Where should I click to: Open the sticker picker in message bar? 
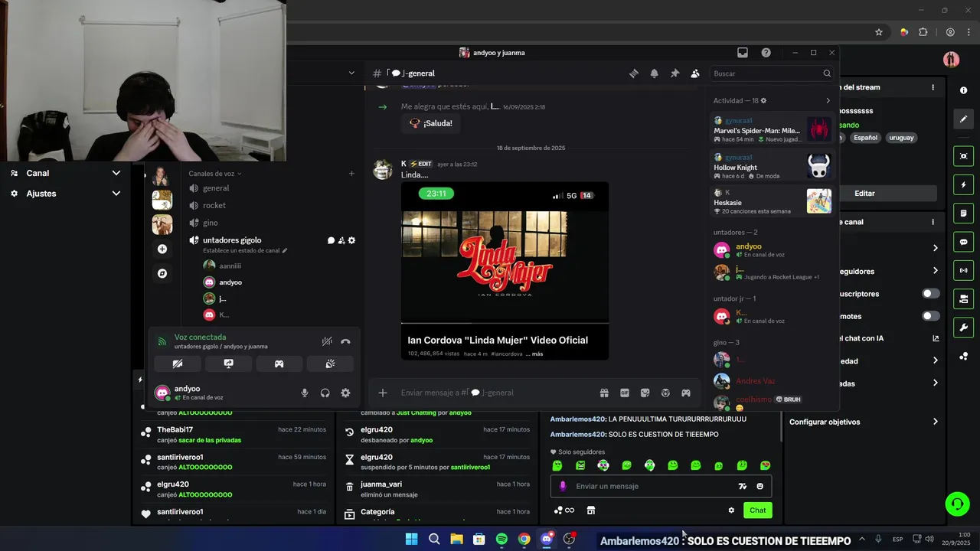[645, 393]
